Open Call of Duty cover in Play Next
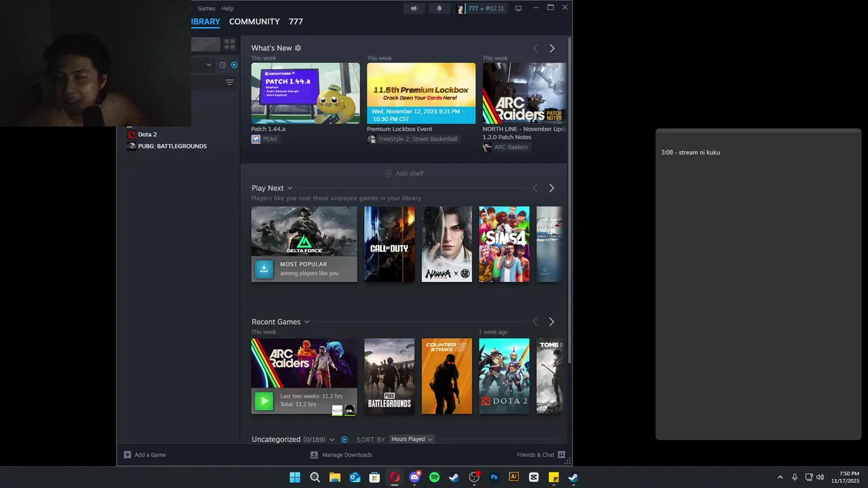This screenshot has height=488, width=868. click(389, 244)
